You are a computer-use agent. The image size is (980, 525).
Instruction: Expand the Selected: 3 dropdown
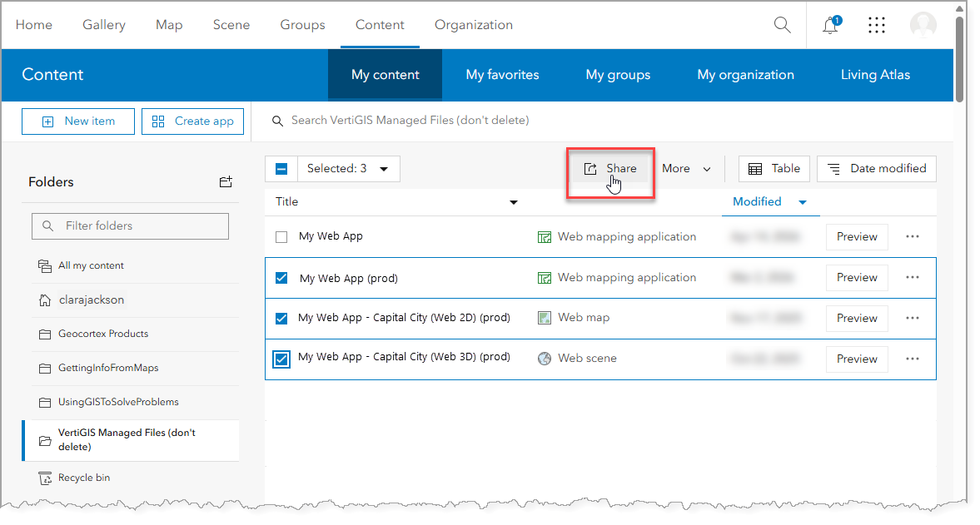click(348, 169)
